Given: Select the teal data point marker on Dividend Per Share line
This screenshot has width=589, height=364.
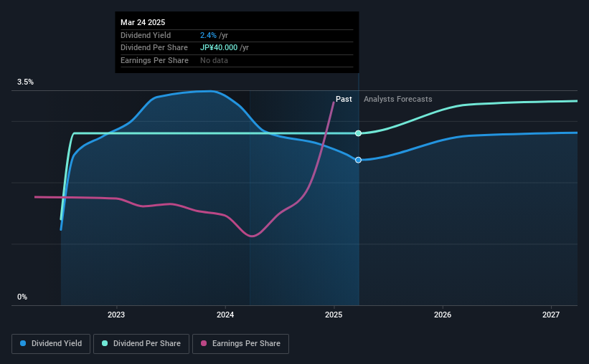Looking at the screenshot, I should click(359, 133).
